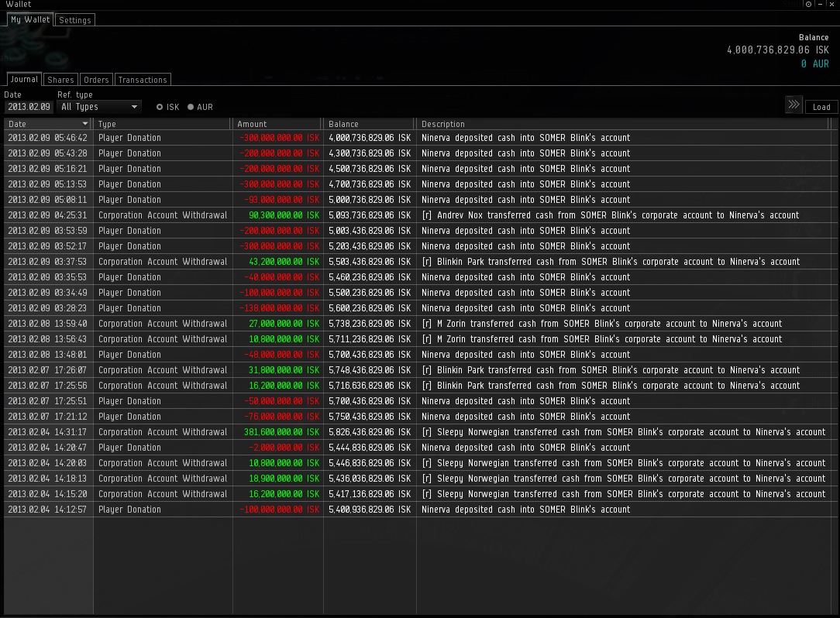Sort by the Balance column header
Screen dimensions: 840x618
coord(370,124)
